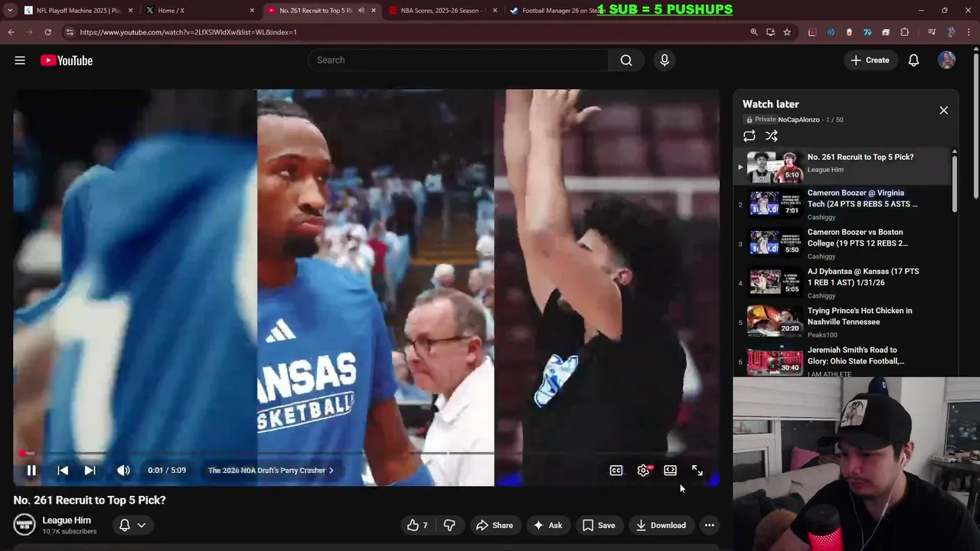
Task: Open the account avatar menu
Action: pos(947,60)
